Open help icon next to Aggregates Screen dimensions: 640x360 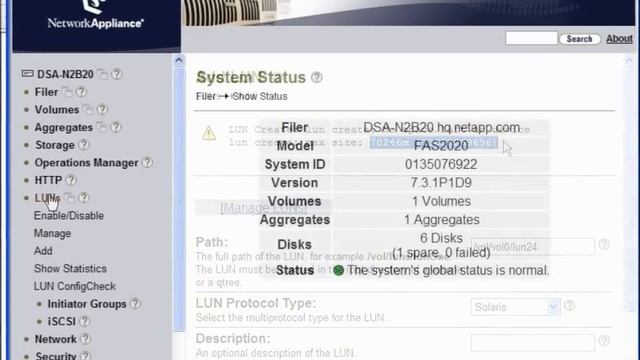[x=116, y=127]
